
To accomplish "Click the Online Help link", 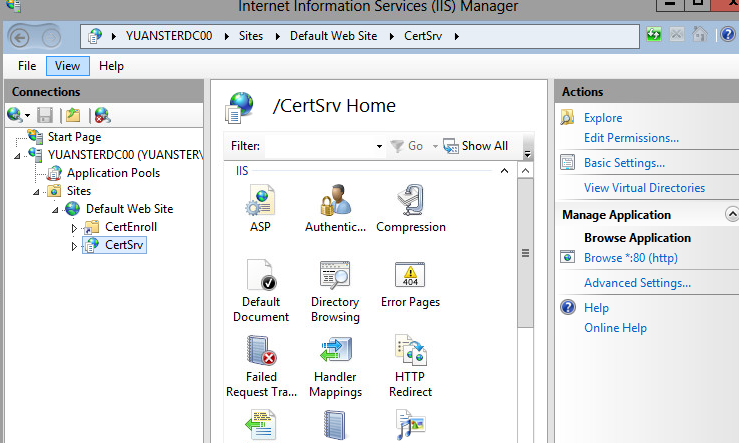I will tap(615, 328).
